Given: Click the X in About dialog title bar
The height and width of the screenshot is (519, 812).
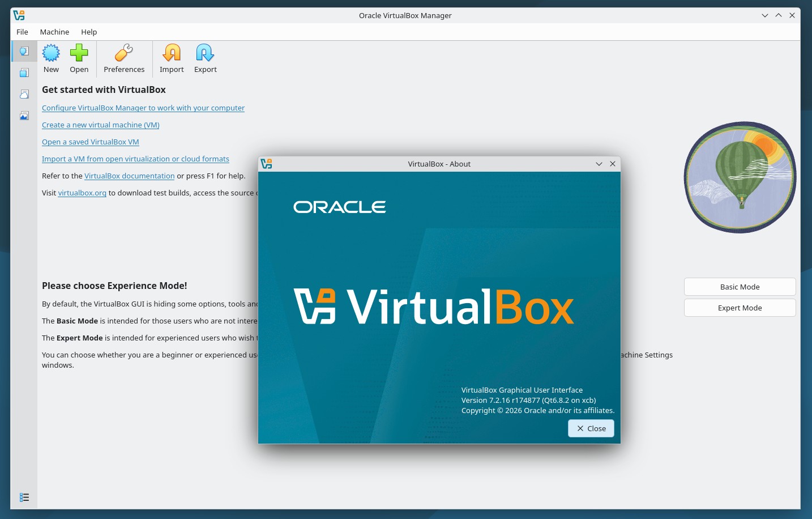Looking at the screenshot, I should (x=613, y=164).
